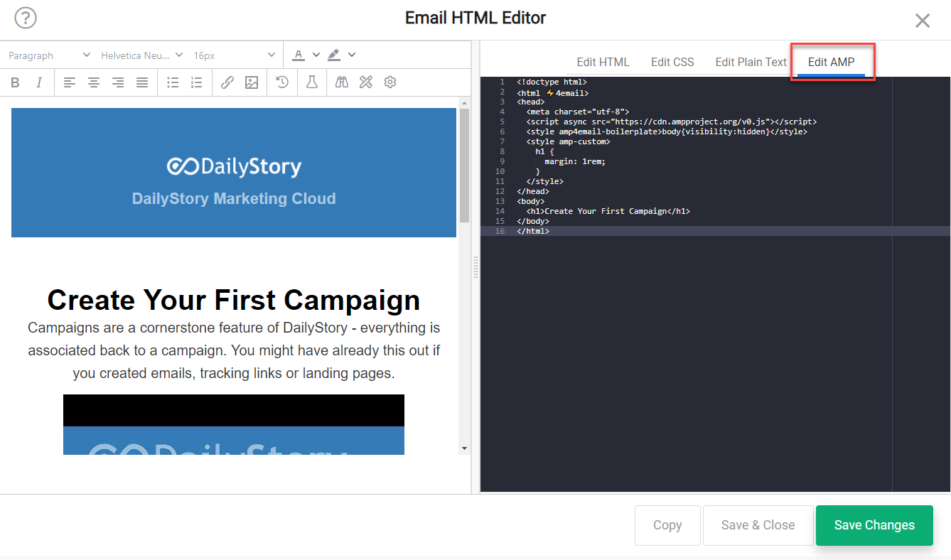Open the history clock icon
This screenshot has height=560, width=951.
click(282, 82)
